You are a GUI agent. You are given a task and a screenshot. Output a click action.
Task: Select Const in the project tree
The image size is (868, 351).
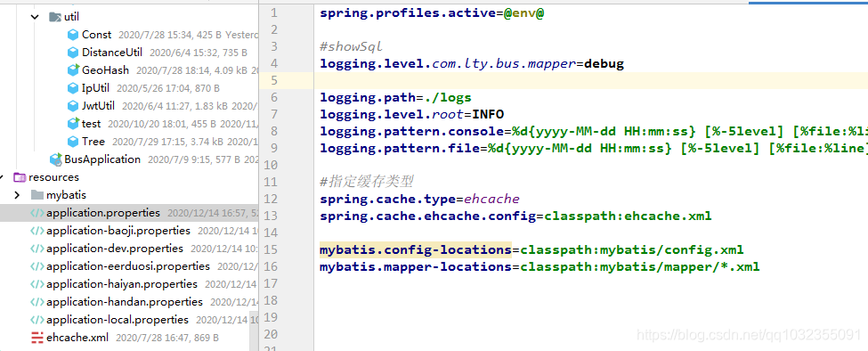point(97,35)
